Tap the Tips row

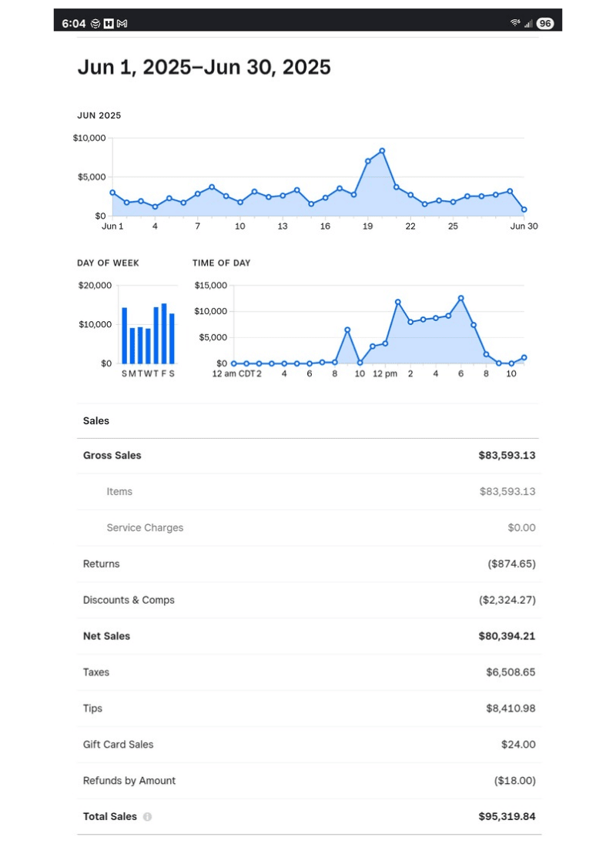click(308, 709)
